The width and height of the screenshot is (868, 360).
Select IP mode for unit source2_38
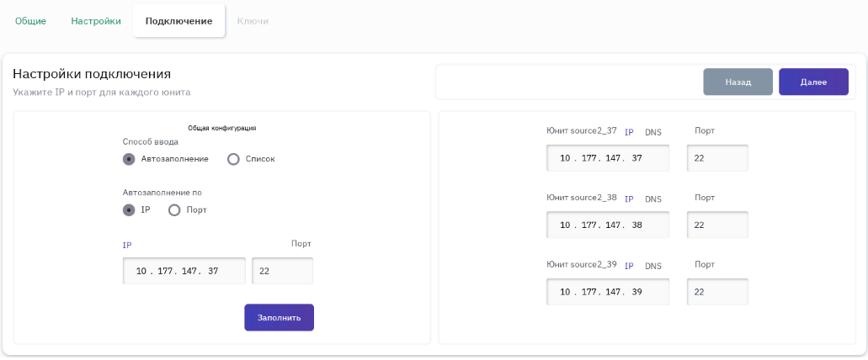pos(629,199)
